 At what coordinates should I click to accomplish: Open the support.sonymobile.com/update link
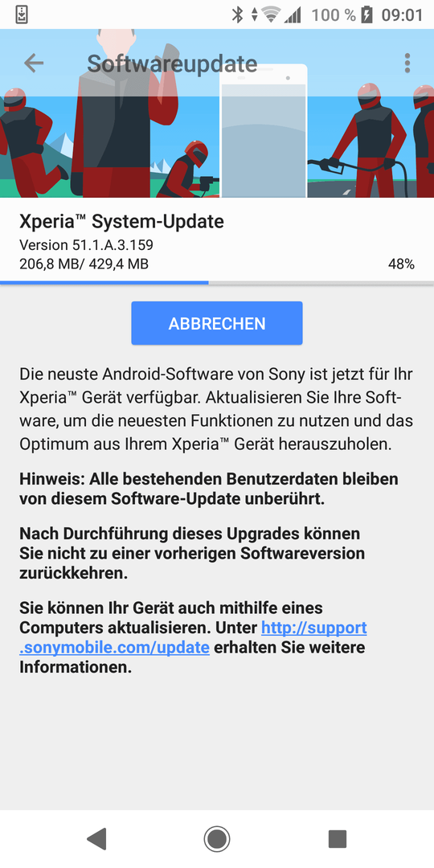coord(193,637)
